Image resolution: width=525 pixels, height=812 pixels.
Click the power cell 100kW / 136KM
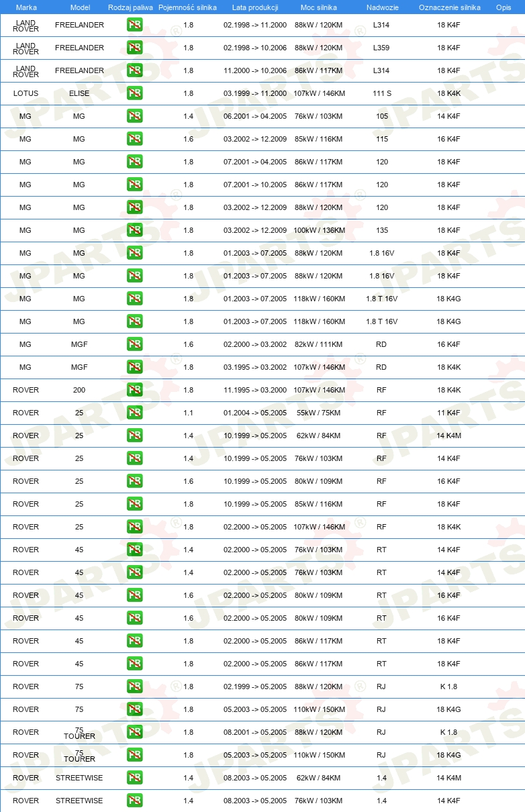point(319,230)
